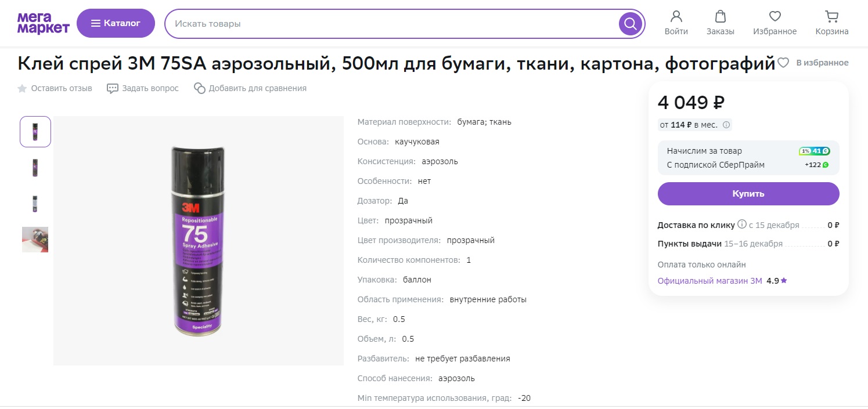Click Объем, л: 0.5 specification

point(386,339)
